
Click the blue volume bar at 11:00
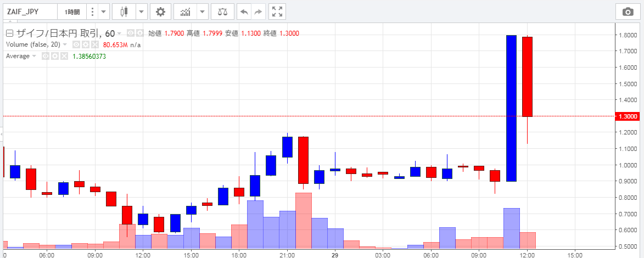click(511, 228)
